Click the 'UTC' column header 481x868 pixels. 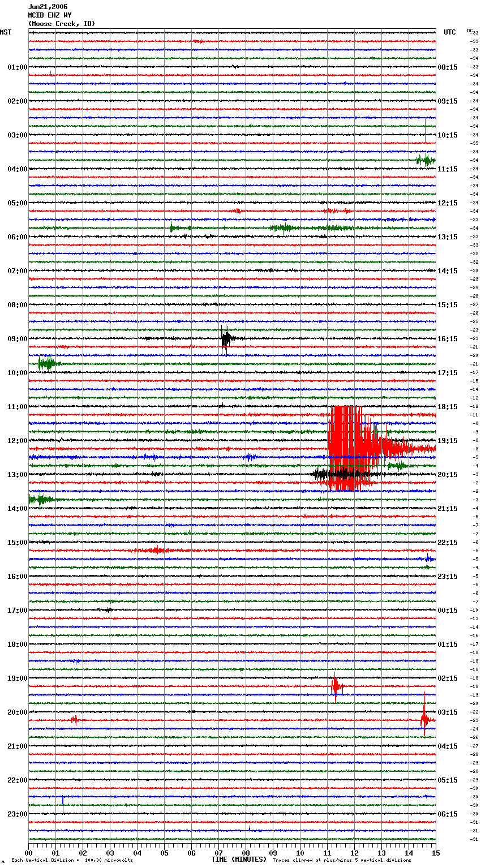pyautogui.click(x=450, y=32)
